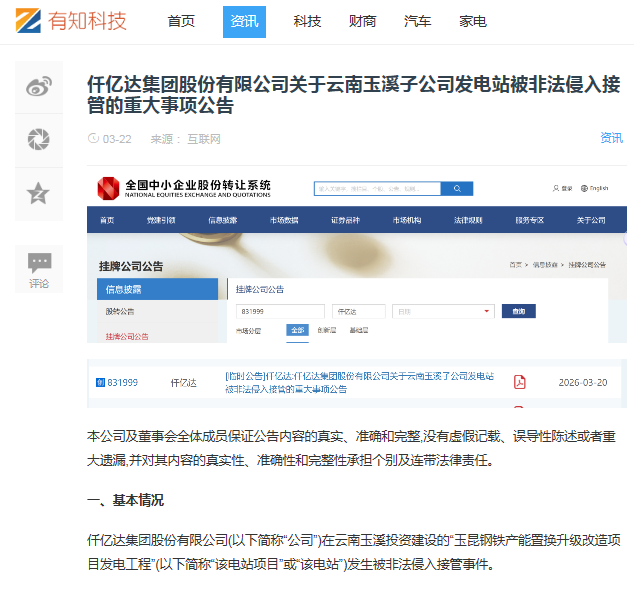634x595 pixels.
Task: Click 市场数据 in embedded nav bar
Action: pos(284,220)
